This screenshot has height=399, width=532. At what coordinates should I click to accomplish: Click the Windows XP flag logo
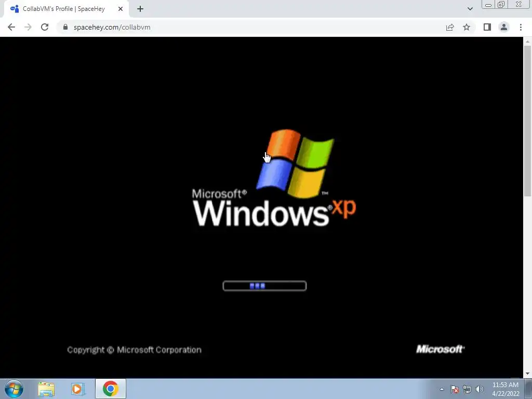[x=295, y=164]
